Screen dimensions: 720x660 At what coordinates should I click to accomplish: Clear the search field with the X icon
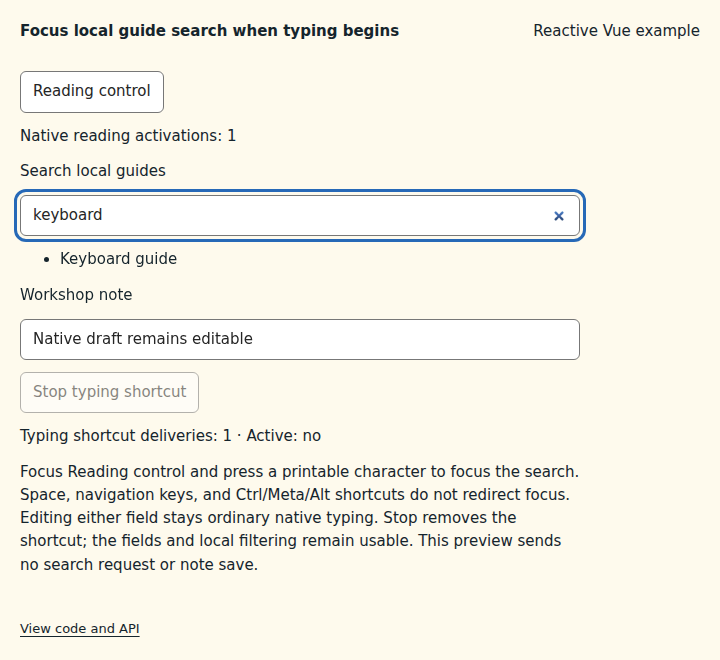pyautogui.click(x=558, y=216)
